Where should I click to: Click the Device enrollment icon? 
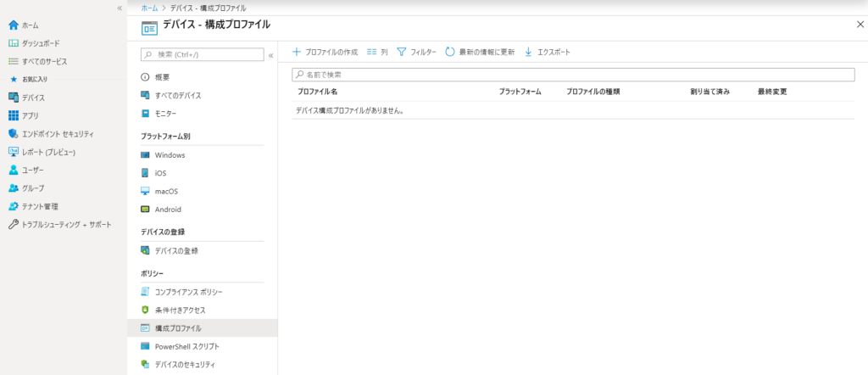click(145, 250)
